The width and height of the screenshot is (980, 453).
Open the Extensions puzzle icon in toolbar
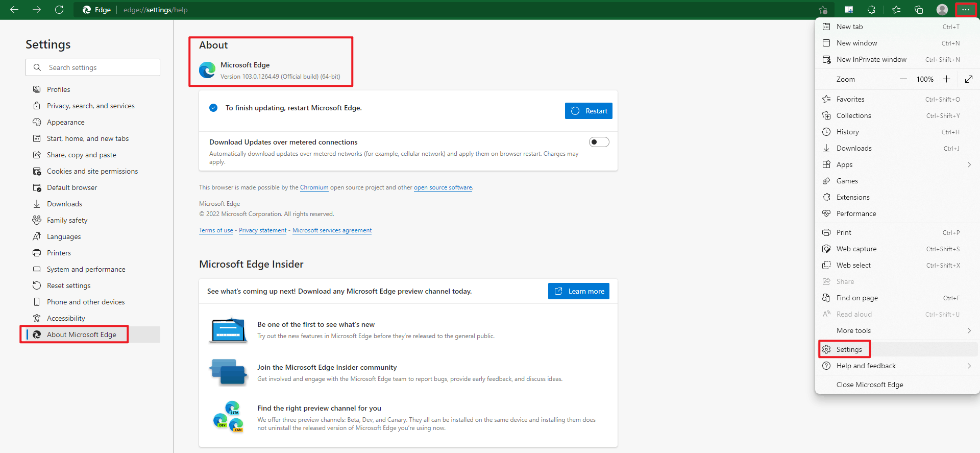(871, 10)
